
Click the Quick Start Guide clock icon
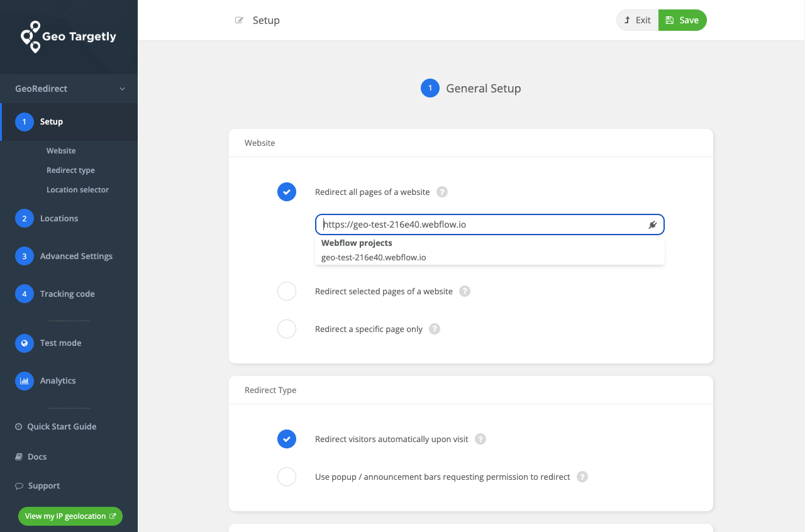(x=19, y=426)
